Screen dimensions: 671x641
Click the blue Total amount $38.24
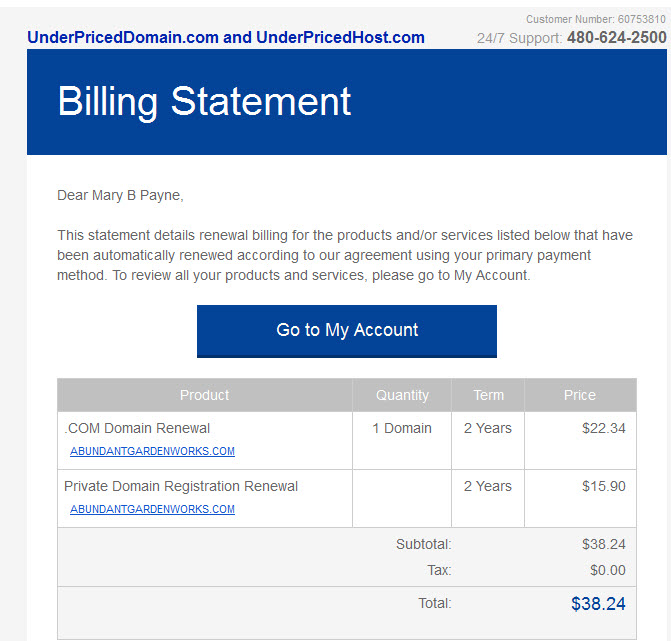tap(598, 604)
